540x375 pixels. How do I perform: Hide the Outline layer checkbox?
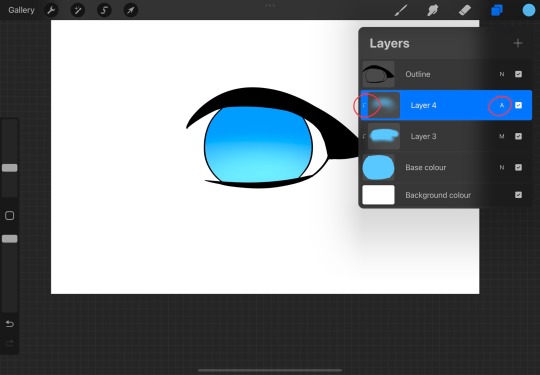(x=518, y=74)
